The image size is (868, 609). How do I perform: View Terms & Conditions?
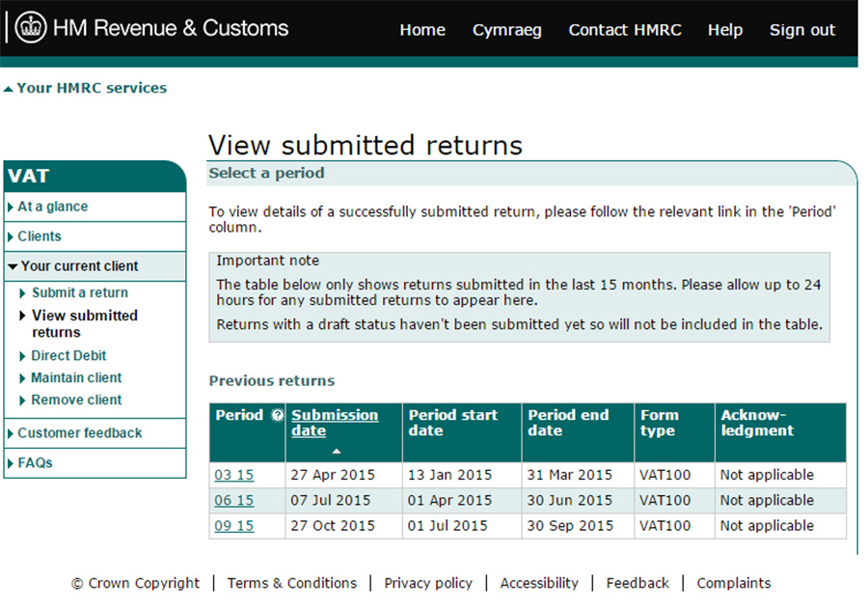(x=292, y=583)
